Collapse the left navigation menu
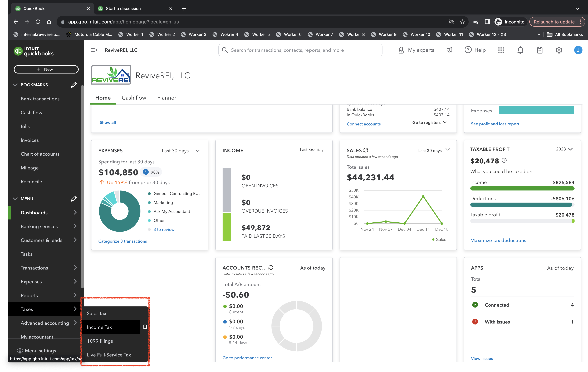 click(94, 50)
